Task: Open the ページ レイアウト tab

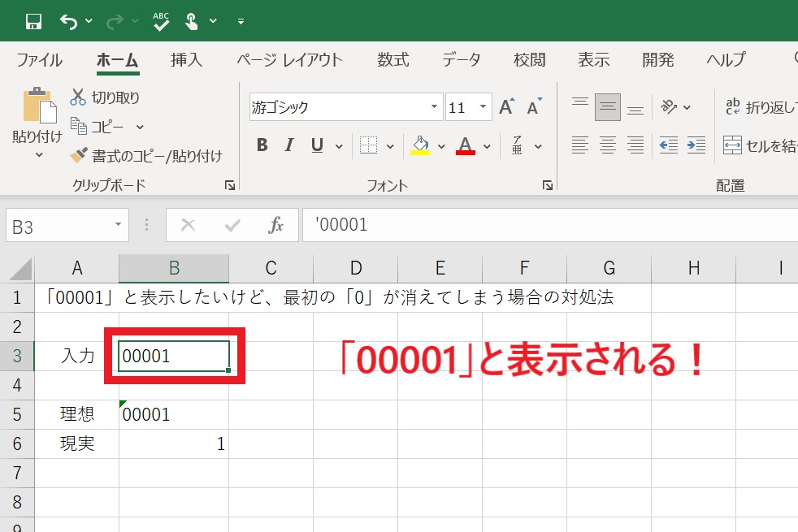Action: coord(289,60)
